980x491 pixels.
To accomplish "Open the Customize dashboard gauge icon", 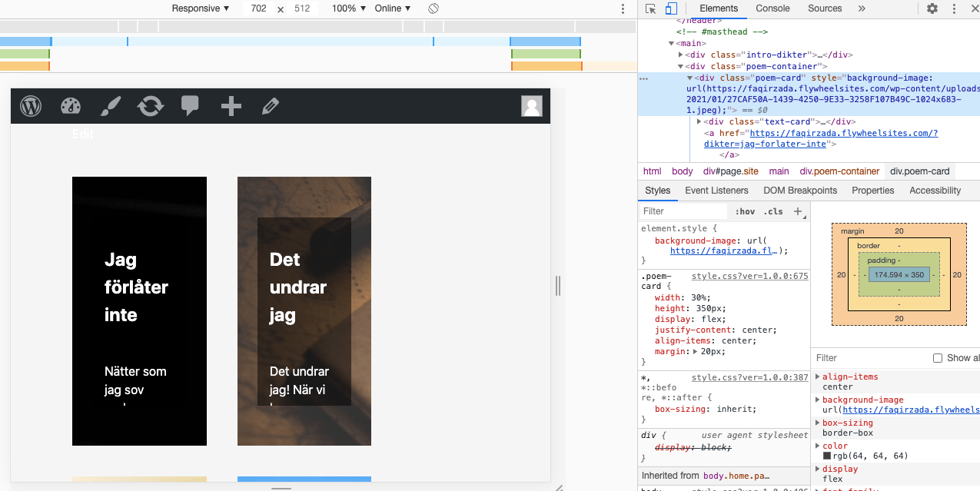I will point(71,106).
